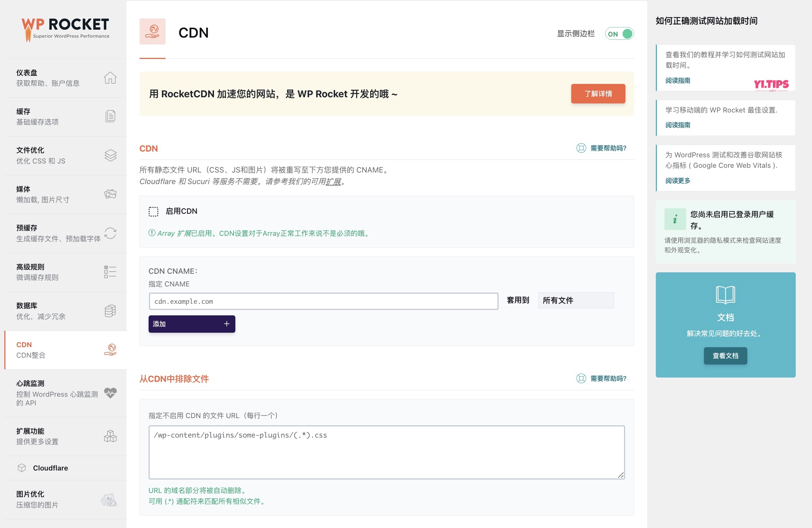Image resolution: width=812 pixels, height=528 pixels.
Task: Click the 阅读更多 Core Web Vitals link
Action: tap(678, 181)
